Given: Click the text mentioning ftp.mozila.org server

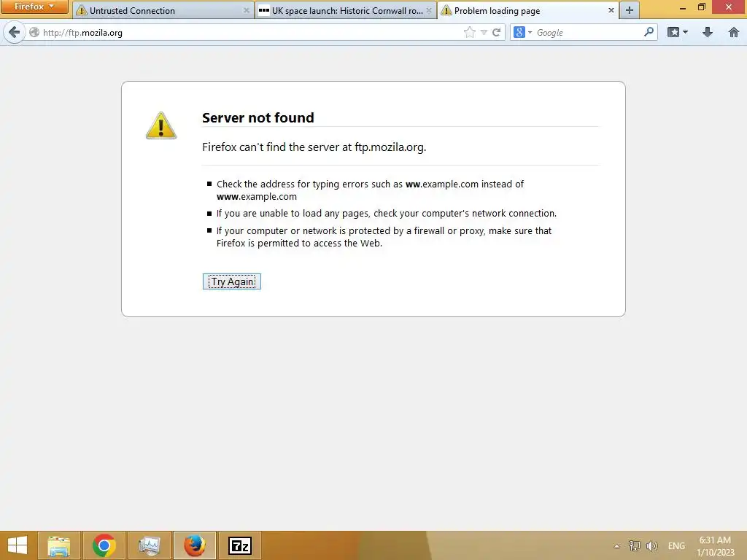Looking at the screenshot, I should coord(314,147).
